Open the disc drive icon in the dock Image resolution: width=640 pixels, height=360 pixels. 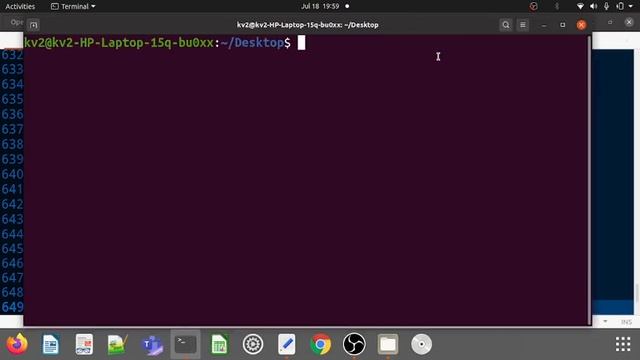pyautogui.click(x=421, y=344)
